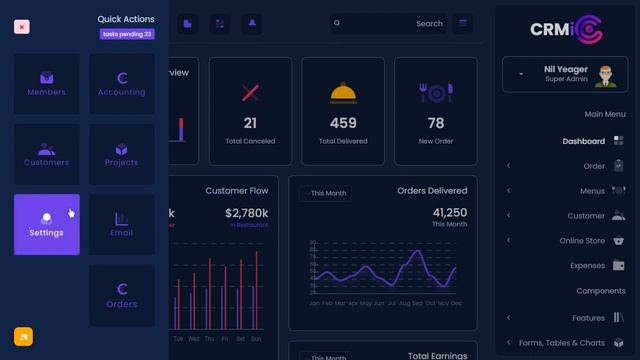Open the Members quick action tile
Viewport: 640px width, 360px height.
click(x=47, y=84)
